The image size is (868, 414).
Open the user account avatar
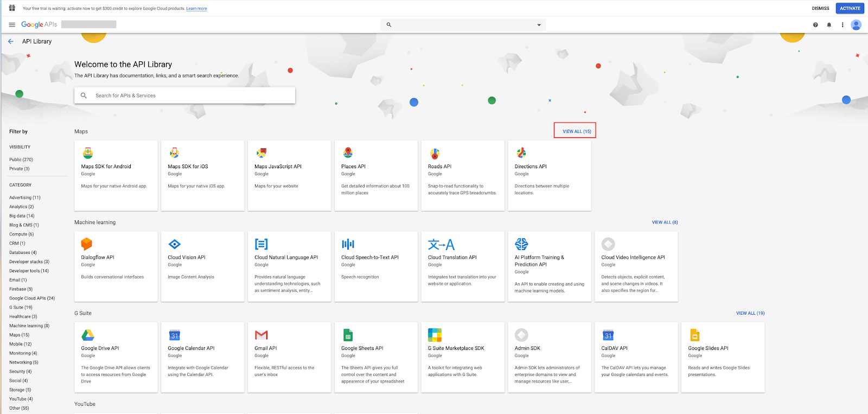[856, 25]
